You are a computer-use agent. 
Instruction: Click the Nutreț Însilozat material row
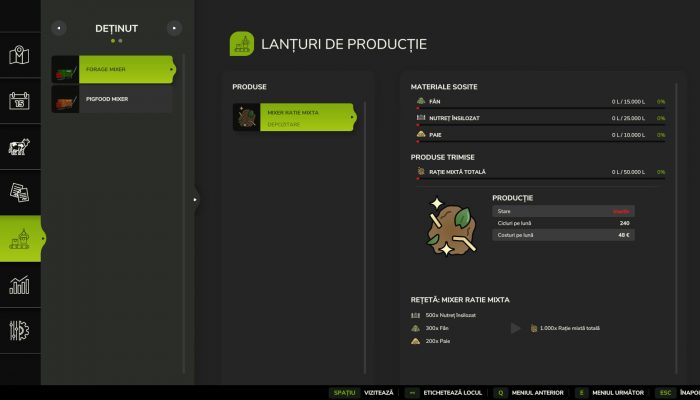(x=538, y=118)
